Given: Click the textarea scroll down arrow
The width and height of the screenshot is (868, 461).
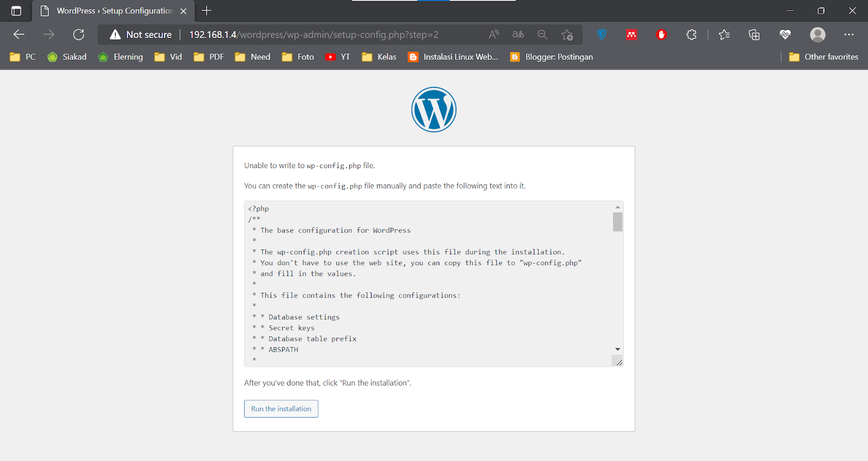Looking at the screenshot, I should pos(617,349).
